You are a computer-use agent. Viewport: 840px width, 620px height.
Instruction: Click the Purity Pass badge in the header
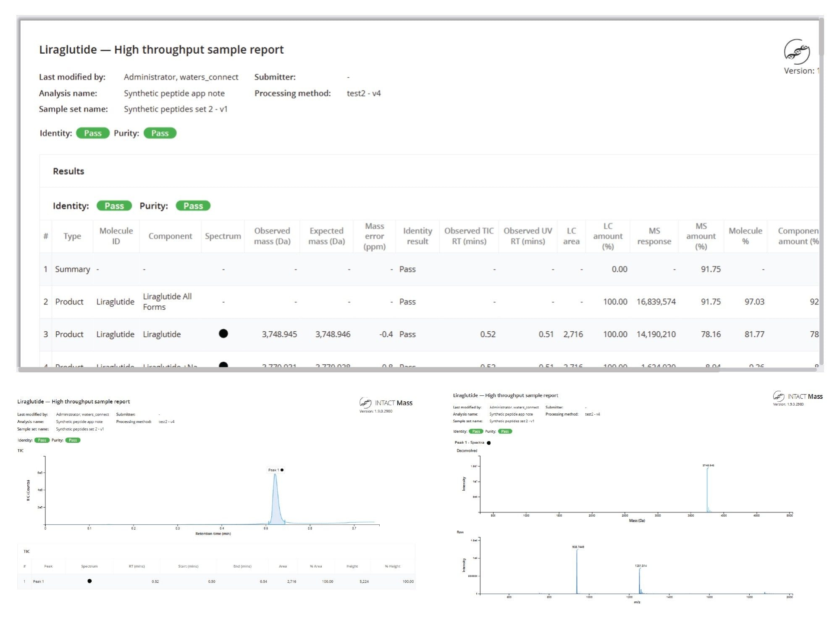click(x=160, y=133)
